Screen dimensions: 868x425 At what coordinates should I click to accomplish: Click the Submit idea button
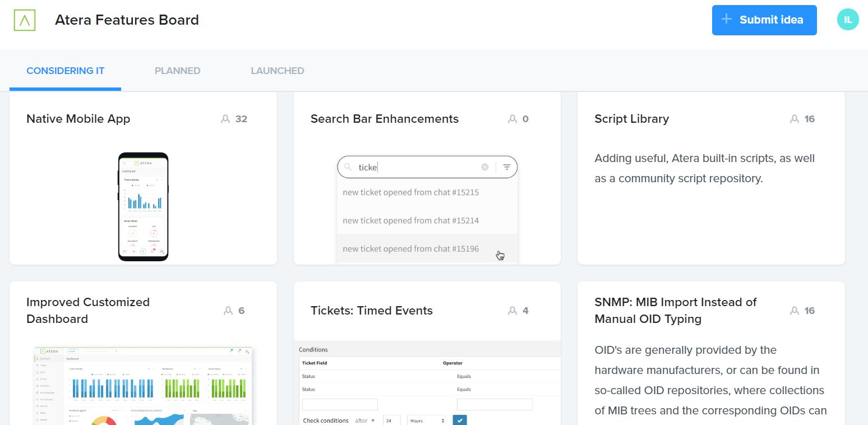pyautogui.click(x=764, y=20)
